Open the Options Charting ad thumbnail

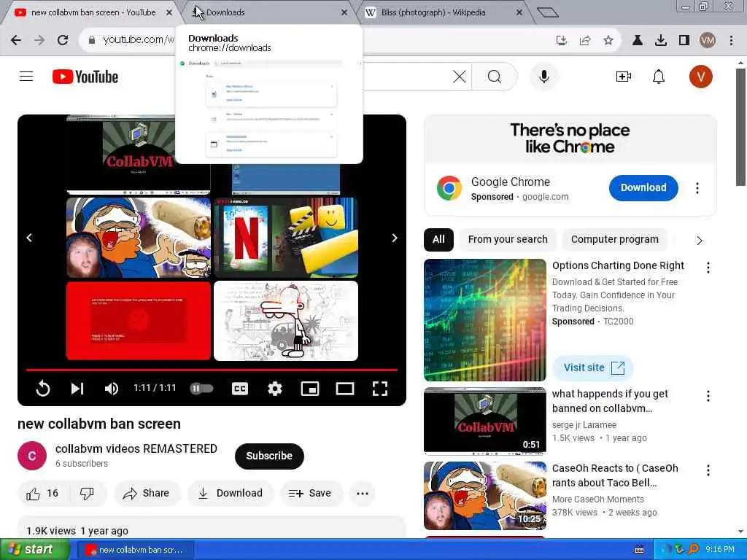pos(484,320)
